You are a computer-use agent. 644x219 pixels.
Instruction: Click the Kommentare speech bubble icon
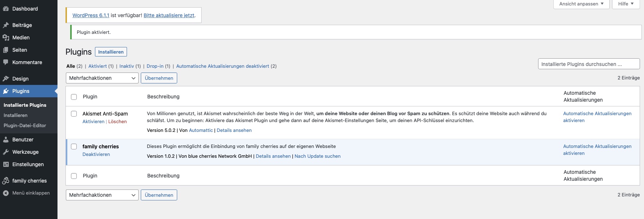(6, 62)
